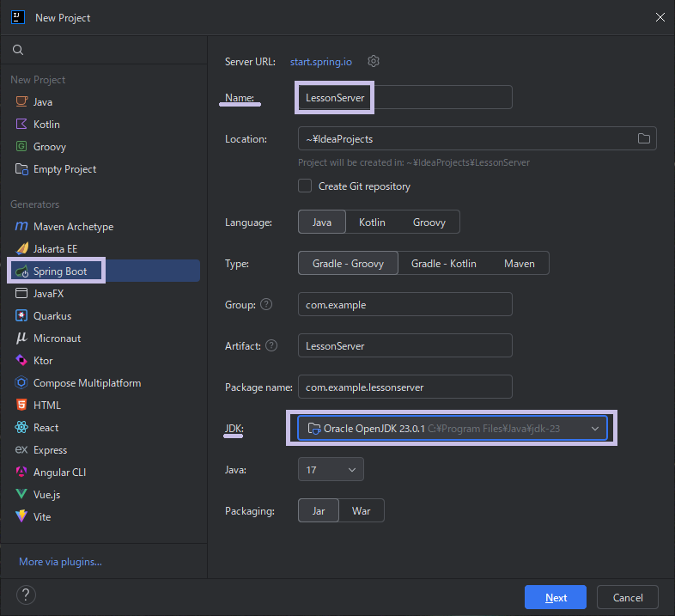This screenshot has width=675, height=616.
Task: Click the Cancel button
Action: (x=628, y=597)
